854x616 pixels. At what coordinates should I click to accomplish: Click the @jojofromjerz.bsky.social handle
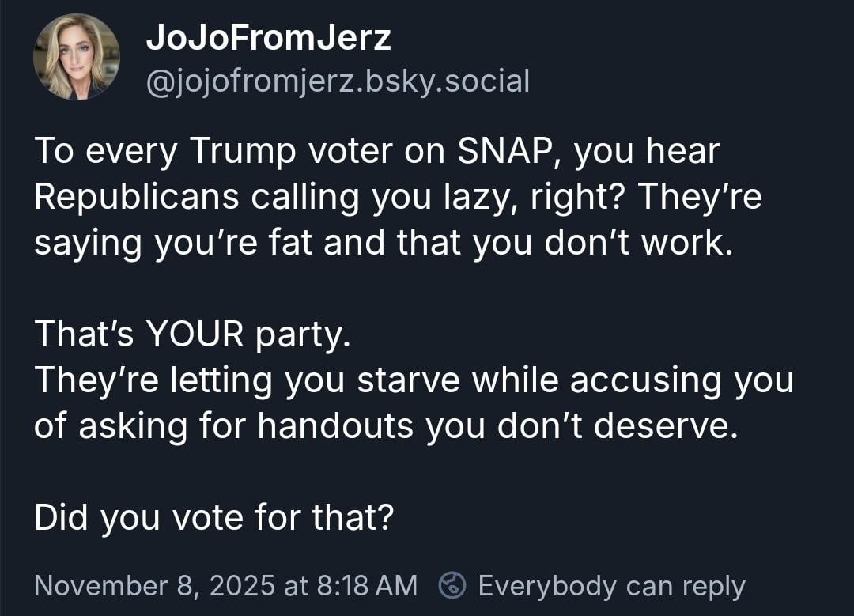(x=338, y=81)
